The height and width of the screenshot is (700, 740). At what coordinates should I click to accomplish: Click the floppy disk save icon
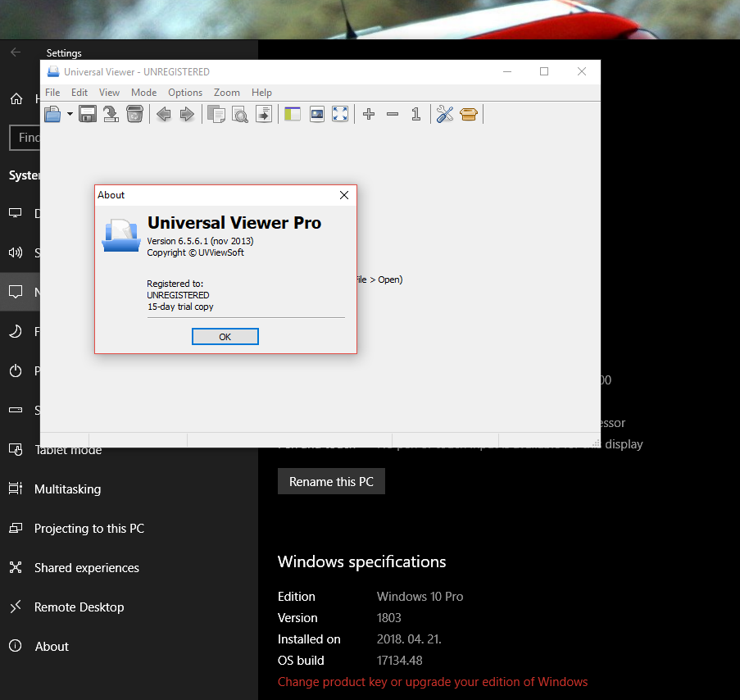[88, 114]
